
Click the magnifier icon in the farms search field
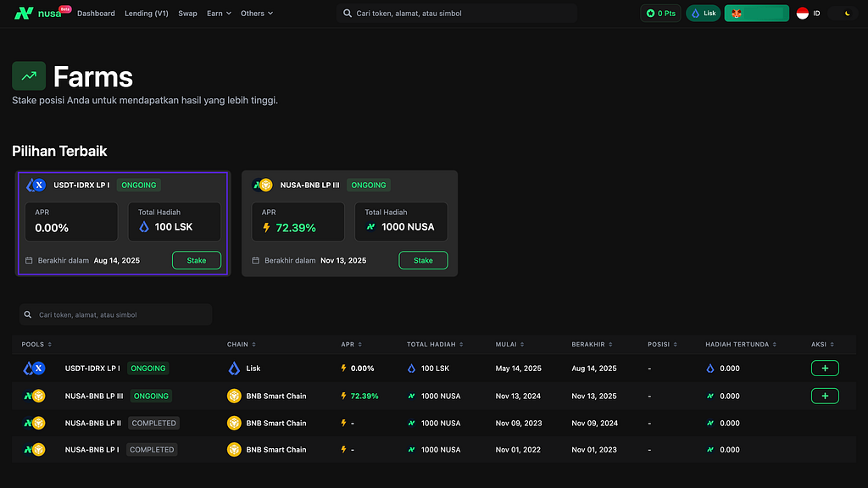28,314
